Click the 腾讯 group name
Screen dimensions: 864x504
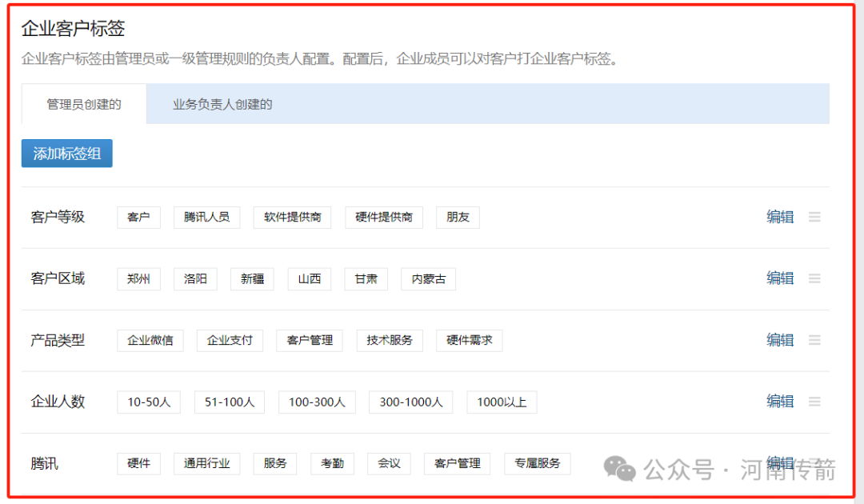tap(44, 464)
